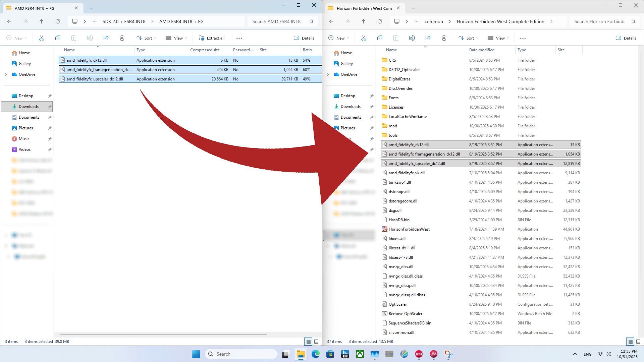644x362 pixels.
Task: Add new tab in left Explorer window
Action: [x=91, y=8]
